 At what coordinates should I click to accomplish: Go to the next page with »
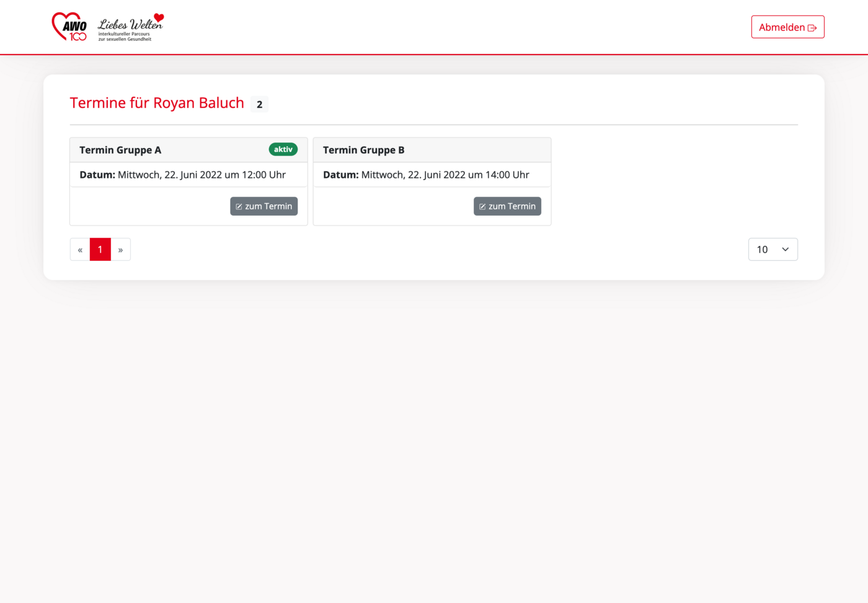120,250
